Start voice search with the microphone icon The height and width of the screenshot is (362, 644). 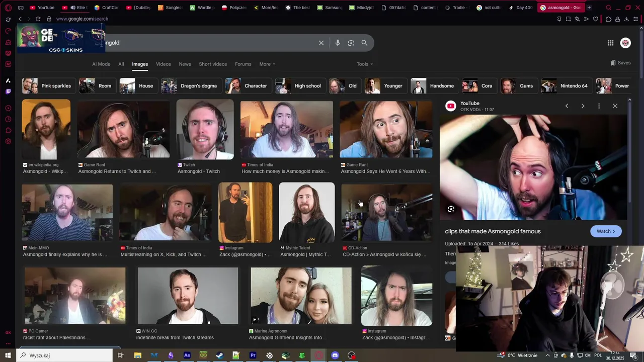(x=338, y=43)
